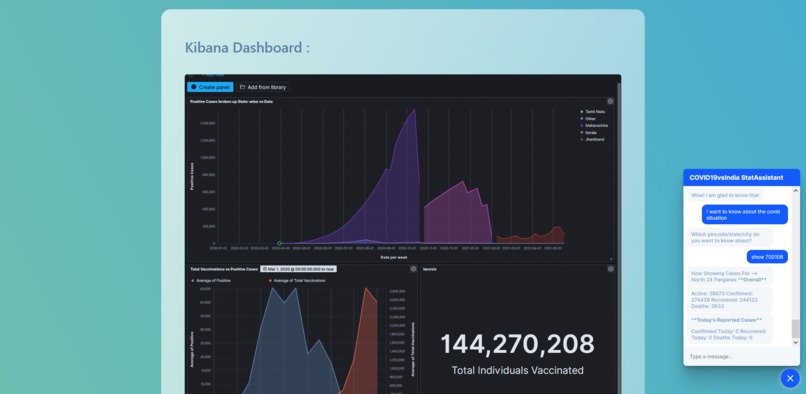The image size is (806, 394).
Task: Click the Active/Confirmed/Recovered stats message
Action: point(729,299)
